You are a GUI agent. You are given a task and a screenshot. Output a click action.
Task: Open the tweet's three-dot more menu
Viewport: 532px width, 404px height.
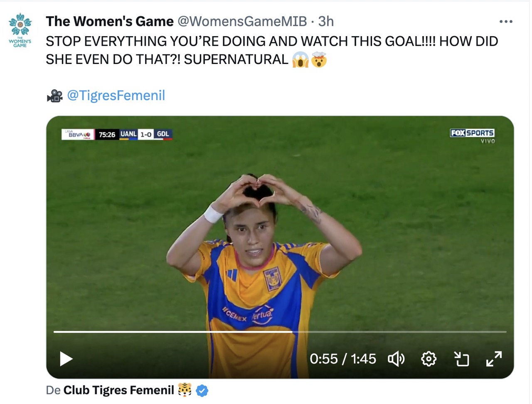pos(505,22)
